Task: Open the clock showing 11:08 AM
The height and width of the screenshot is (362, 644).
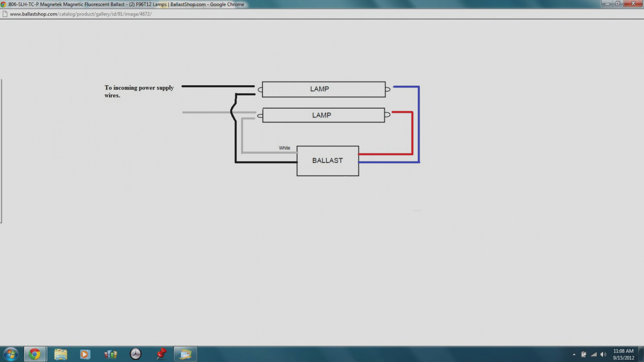Action: point(623,354)
